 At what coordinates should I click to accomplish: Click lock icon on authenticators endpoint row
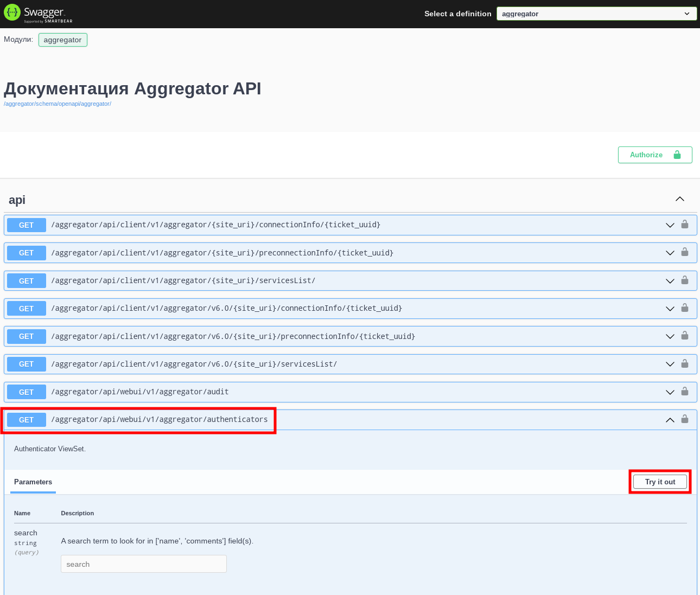(x=685, y=419)
